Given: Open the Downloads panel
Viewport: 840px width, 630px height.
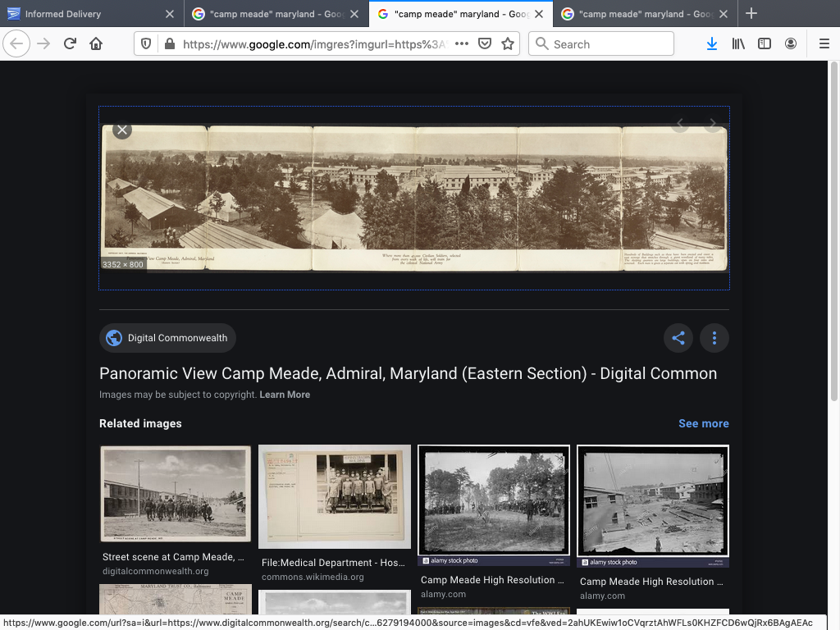Looking at the screenshot, I should 712,44.
